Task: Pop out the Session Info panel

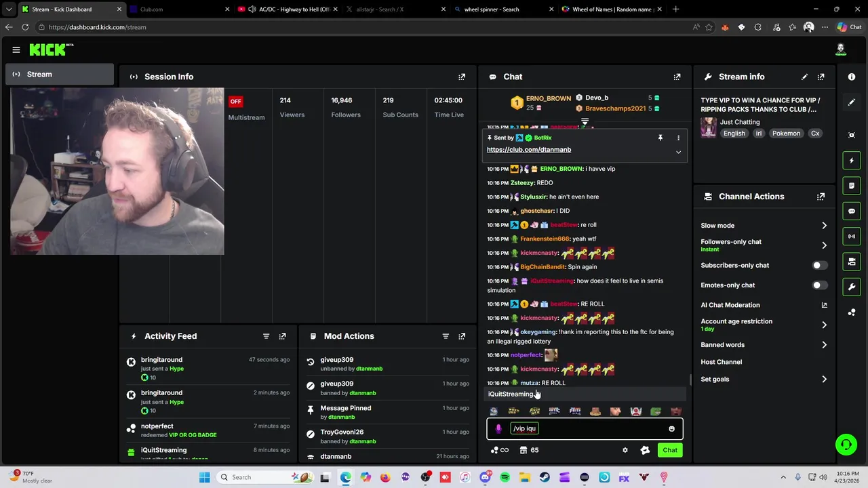Action: tap(462, 77)
